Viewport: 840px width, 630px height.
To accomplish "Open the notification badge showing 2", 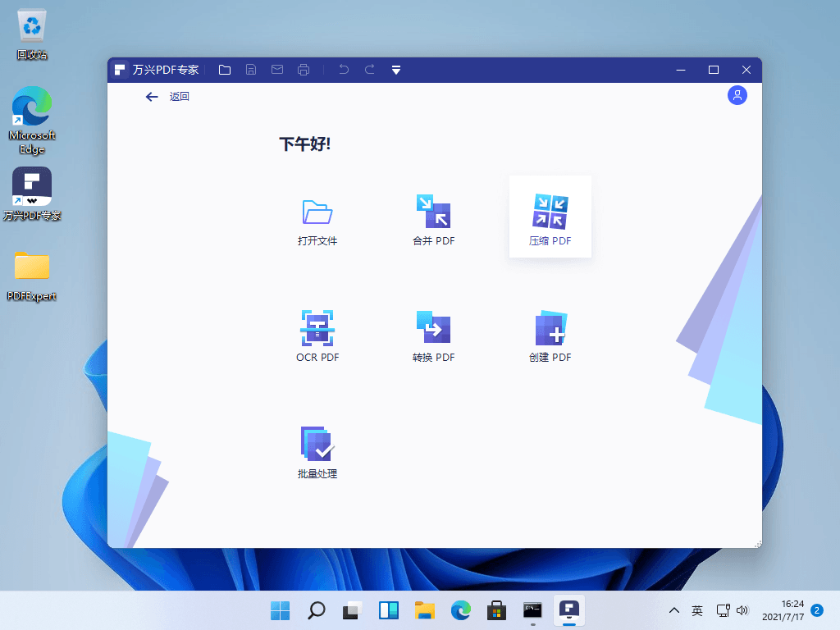I will pos(817,610).
